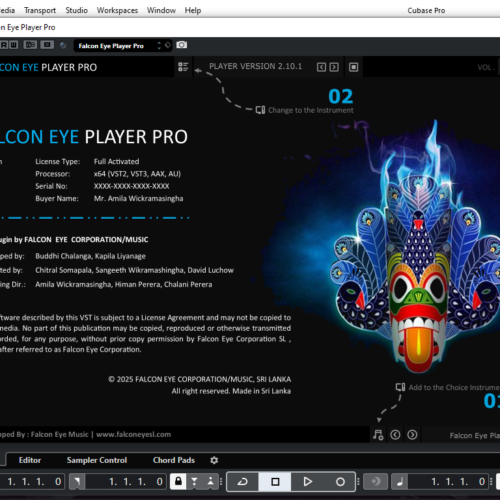500x500 pixels.
Task: Click the dimmed crescent transport button
Action: click(x=375, y=481)
